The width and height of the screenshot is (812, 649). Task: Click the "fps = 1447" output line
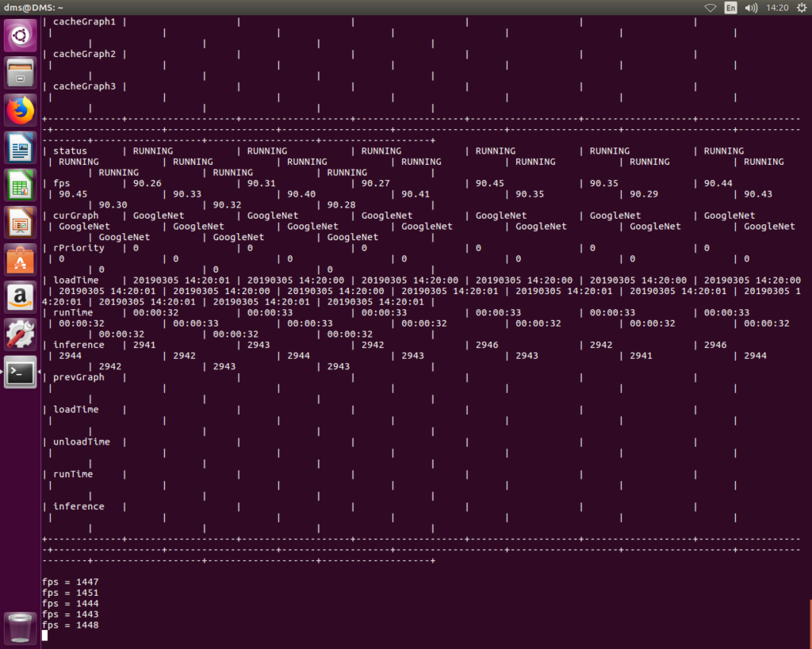[x=71, y=582]
